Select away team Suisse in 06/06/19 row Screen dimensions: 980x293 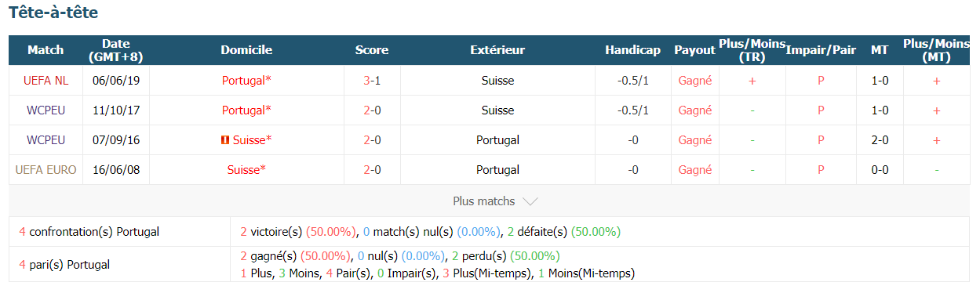(x=497, y=81)
